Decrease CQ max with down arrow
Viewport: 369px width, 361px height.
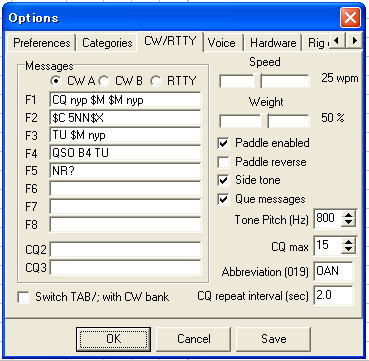pos(348,250)
